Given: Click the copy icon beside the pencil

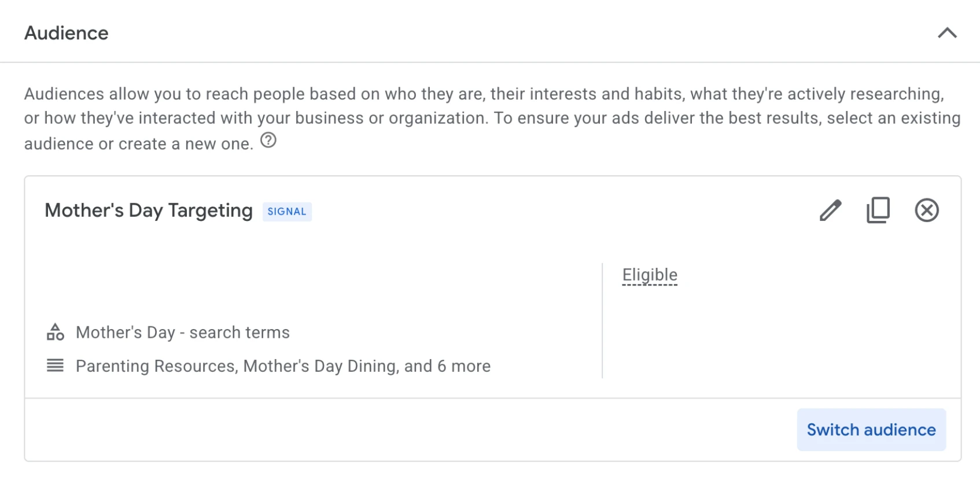Looking at the screenshot, I should click(x=878, y=210).
